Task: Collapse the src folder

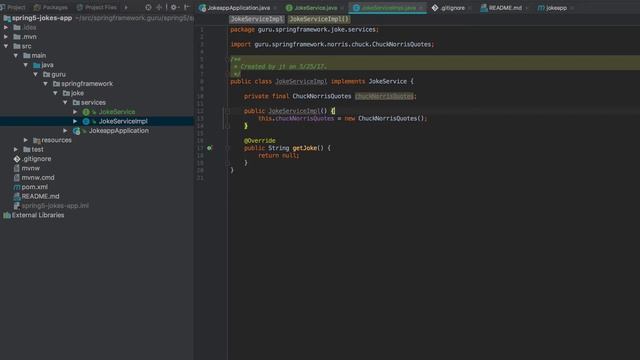Action: coord(6,46)
